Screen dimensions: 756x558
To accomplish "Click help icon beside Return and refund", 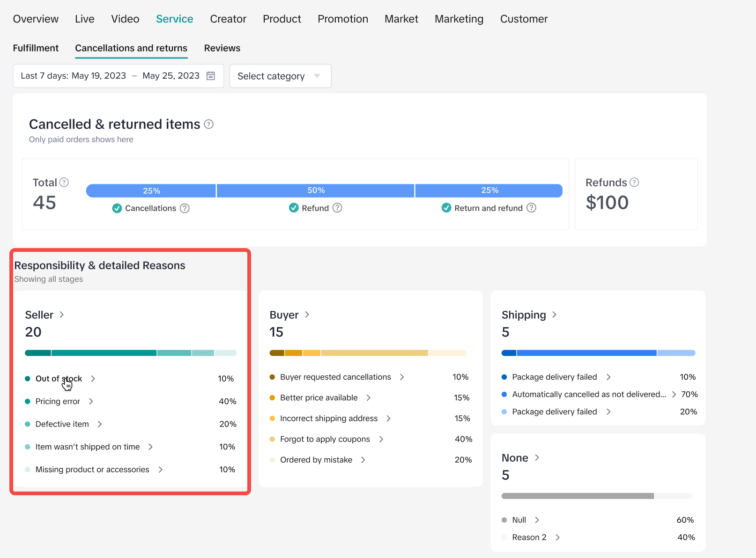I will tap(531, 208).
